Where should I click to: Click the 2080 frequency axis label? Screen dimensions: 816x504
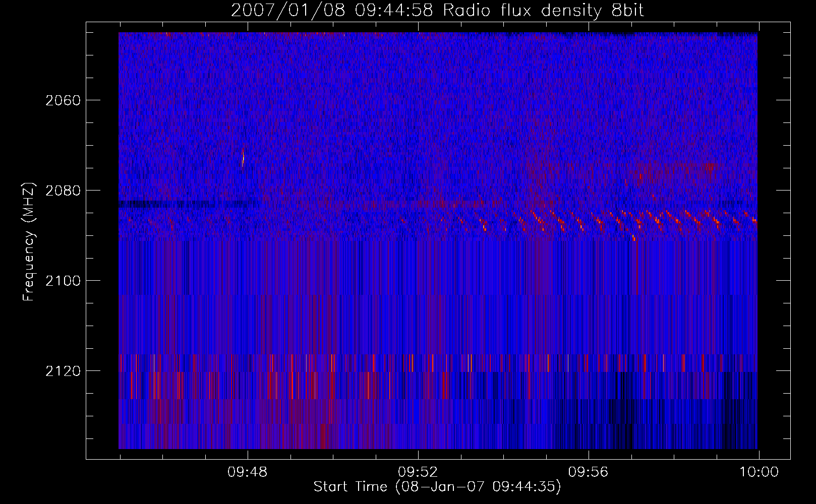(63, 191)
